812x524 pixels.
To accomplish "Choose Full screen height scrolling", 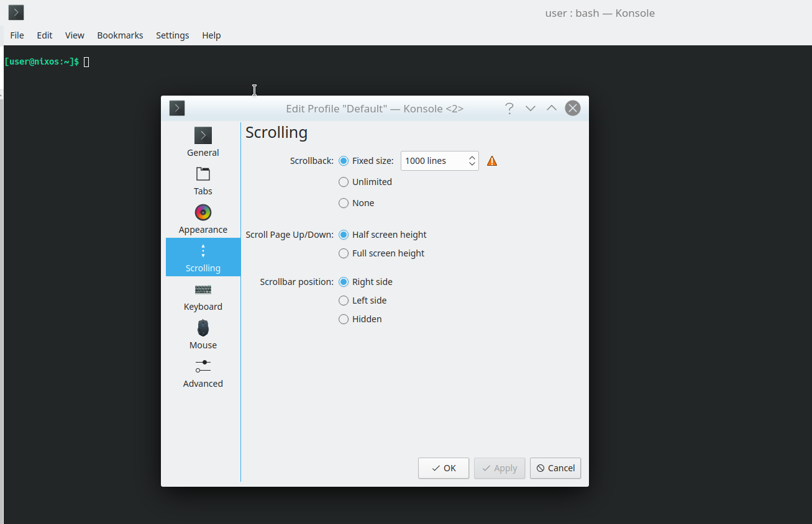I will [x=381, y=253].
